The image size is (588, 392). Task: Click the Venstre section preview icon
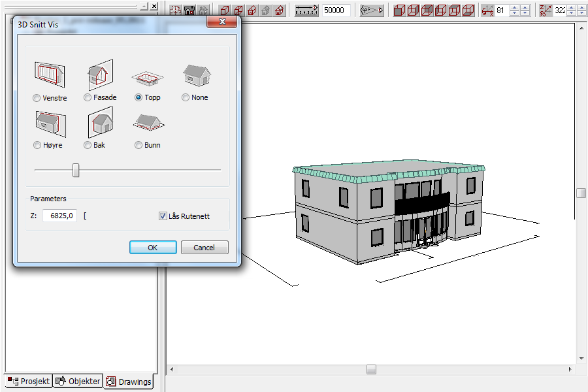pos(50,74)
